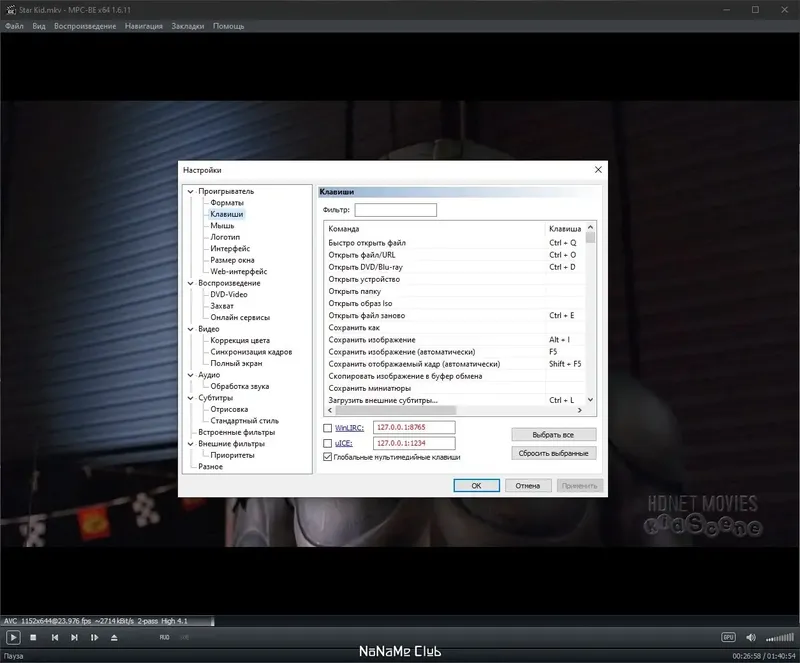Click the playback seek bar
This screenshot has width=800, height=663.
point(400,621)
